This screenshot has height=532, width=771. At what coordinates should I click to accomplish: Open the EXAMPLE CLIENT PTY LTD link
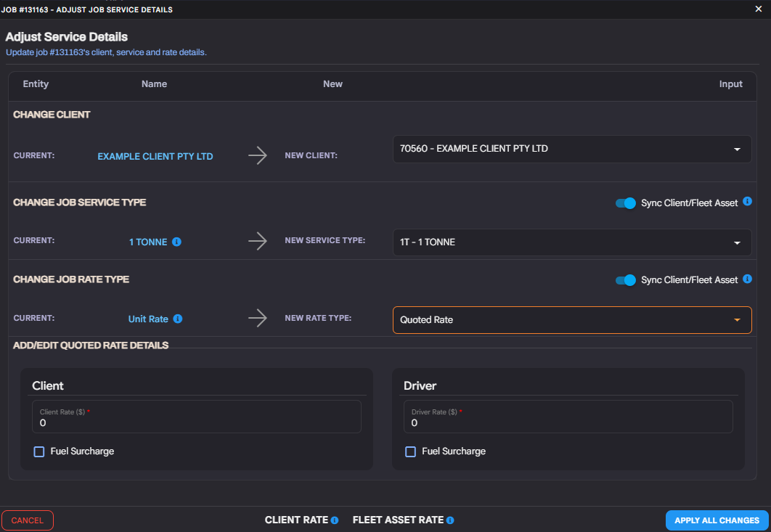pyautogui.click(x=155, y=156)
